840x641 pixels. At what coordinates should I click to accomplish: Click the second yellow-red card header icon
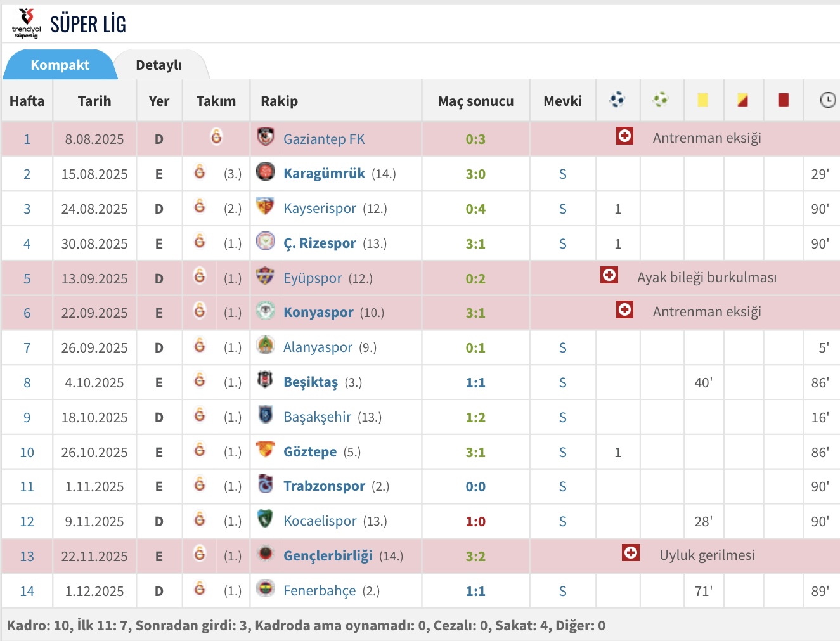pyautogui.click(x=742, y=100)
